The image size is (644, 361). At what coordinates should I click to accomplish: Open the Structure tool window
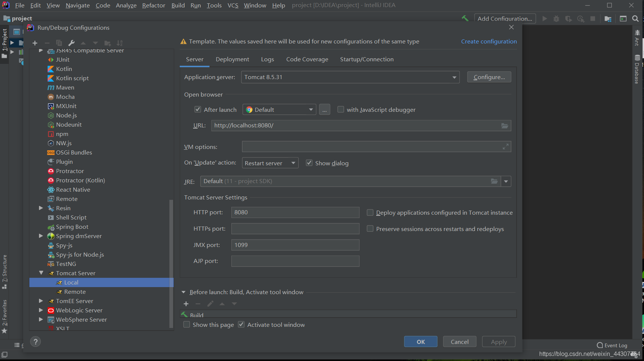(4, 272)
